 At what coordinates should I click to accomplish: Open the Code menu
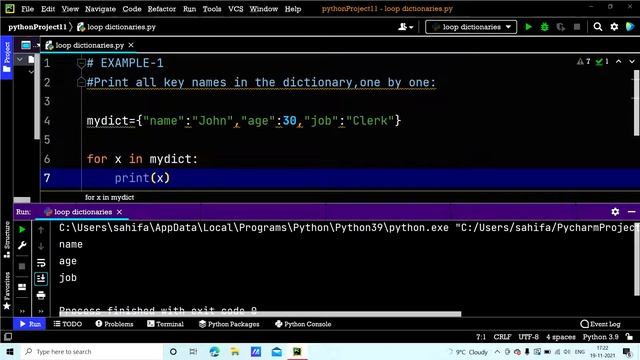pos(132,9)
